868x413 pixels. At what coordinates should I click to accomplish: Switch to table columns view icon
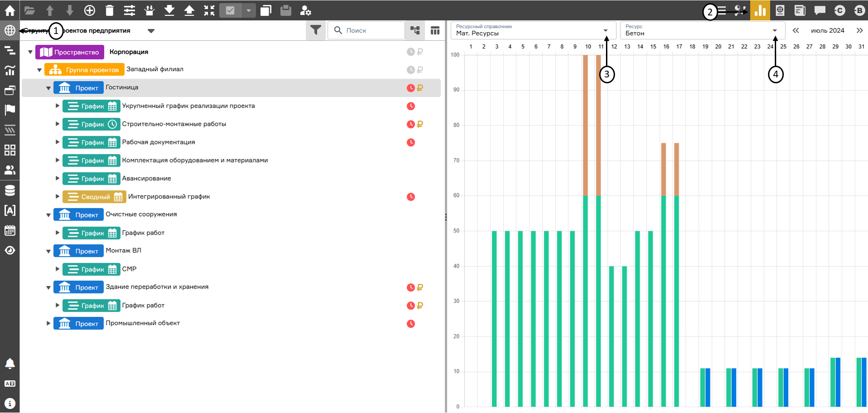point(435,30)
